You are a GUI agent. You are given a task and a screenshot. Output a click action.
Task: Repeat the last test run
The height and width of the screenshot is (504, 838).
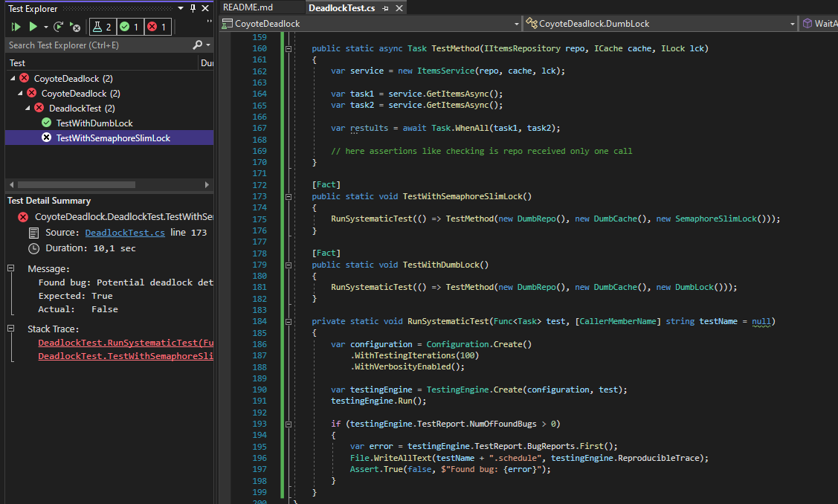point(57,26)
